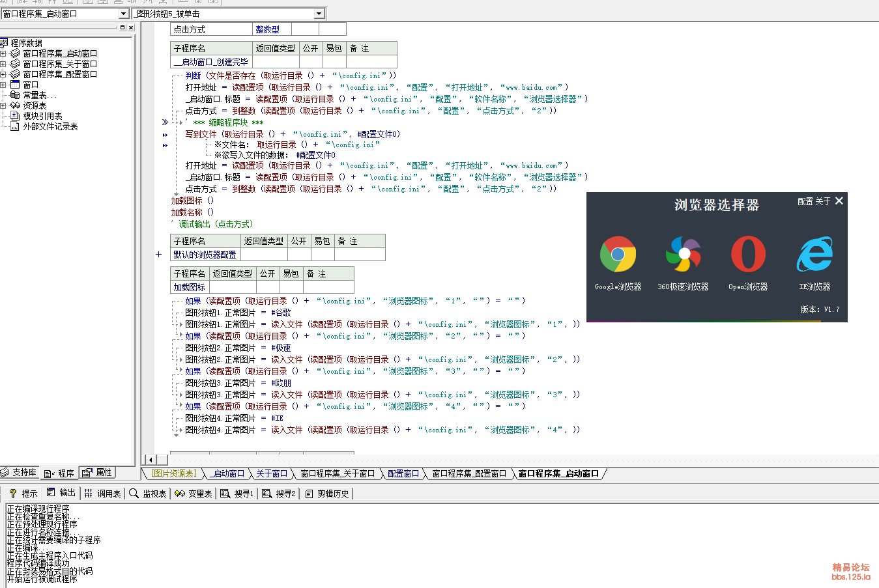Open the 窗口程序集_启动窗口 dropdown arrow
The image size is (879, 588).
124,14
